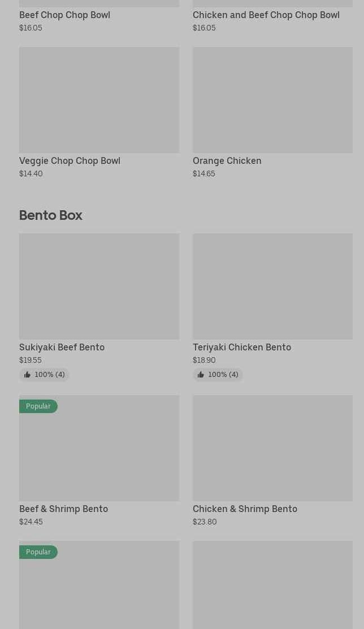Click the Bento Box section heading

click(x=51, y=215)
